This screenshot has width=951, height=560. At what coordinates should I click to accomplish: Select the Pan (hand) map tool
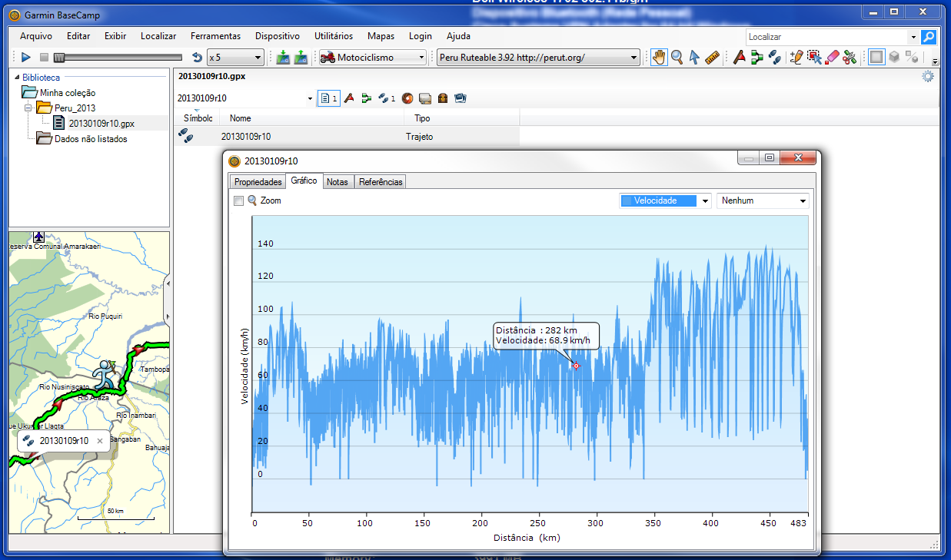659,58
